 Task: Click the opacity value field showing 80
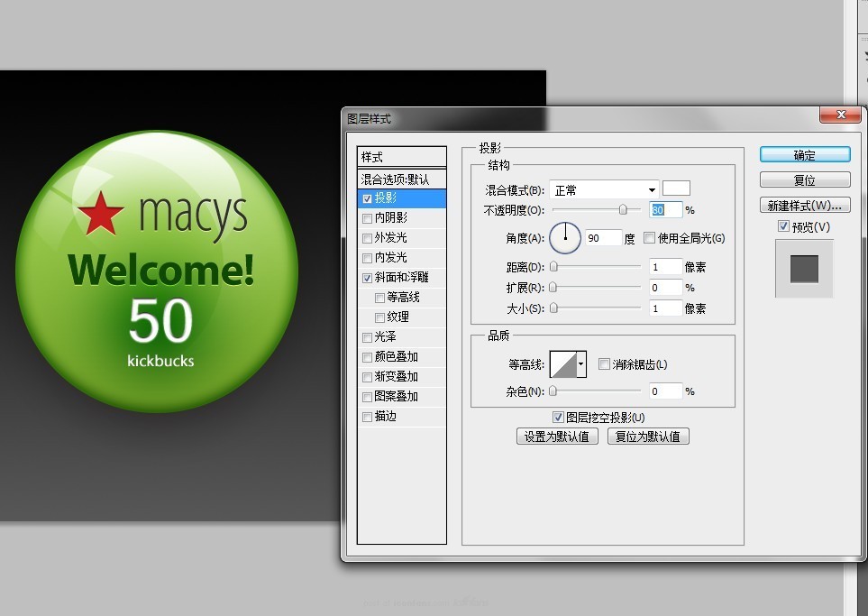point(665,210)
